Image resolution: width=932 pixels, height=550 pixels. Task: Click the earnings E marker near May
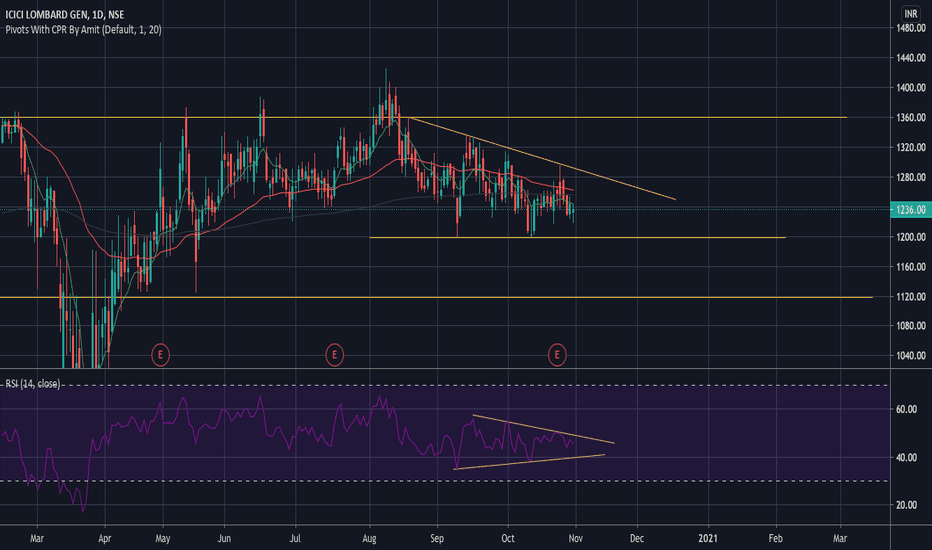click(160, 355)
